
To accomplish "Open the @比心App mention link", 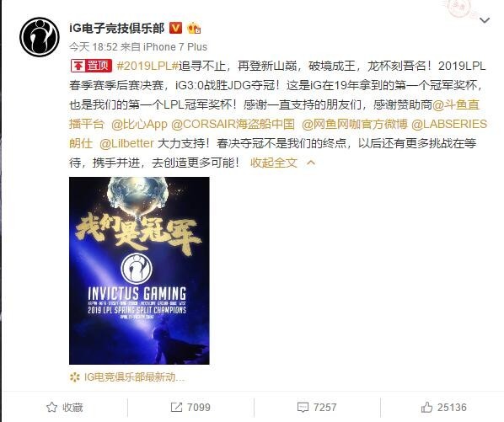I will pyautogui.click(x=139, y=124).
